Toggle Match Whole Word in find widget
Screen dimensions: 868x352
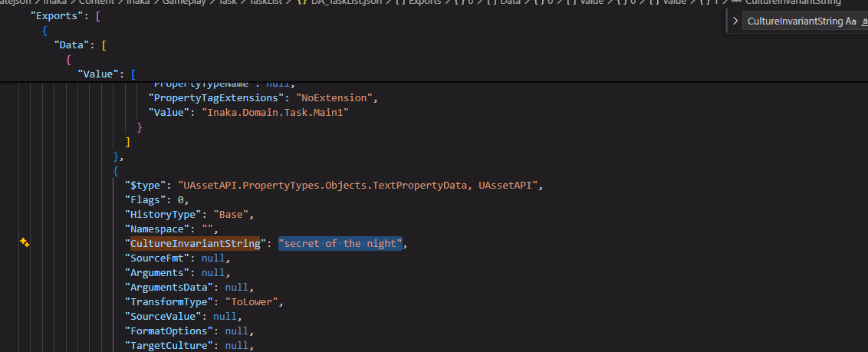pos(864,21)
